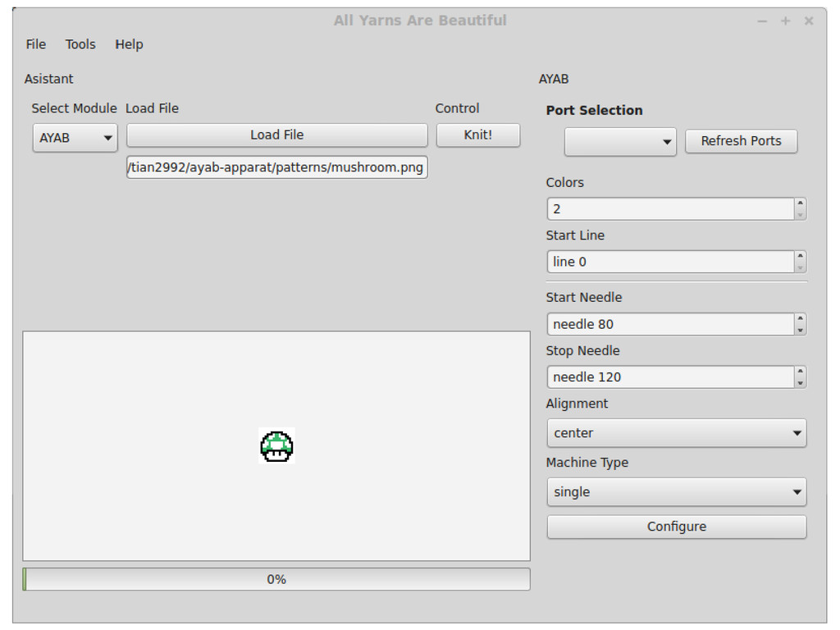This screenshot has height=630, width=840.
Task: Click the Configure button
Action: (x=677, y=527)
